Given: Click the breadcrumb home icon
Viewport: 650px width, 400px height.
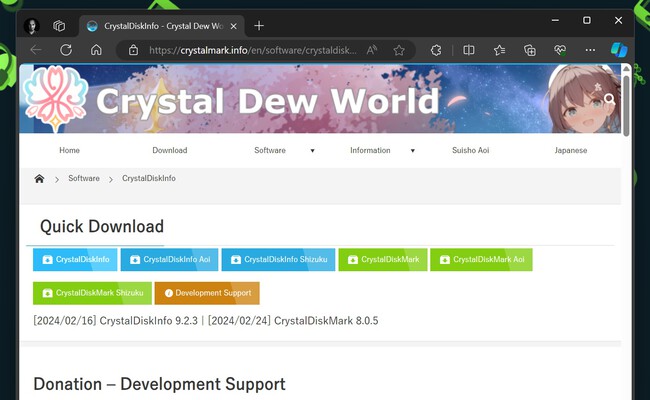Looking at the screenshot, I should 39,179.
